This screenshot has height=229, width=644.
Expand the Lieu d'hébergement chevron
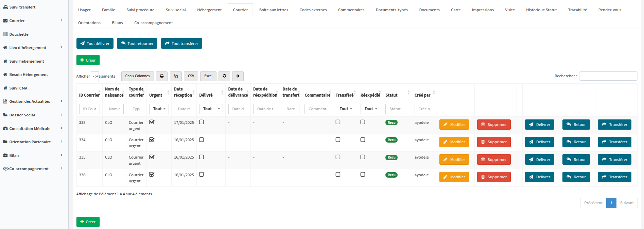pyautogui.click(x=62, y=47)
